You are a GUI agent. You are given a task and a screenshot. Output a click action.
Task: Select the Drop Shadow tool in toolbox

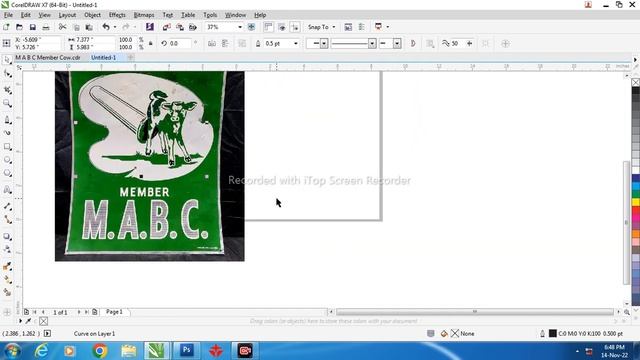7,236
